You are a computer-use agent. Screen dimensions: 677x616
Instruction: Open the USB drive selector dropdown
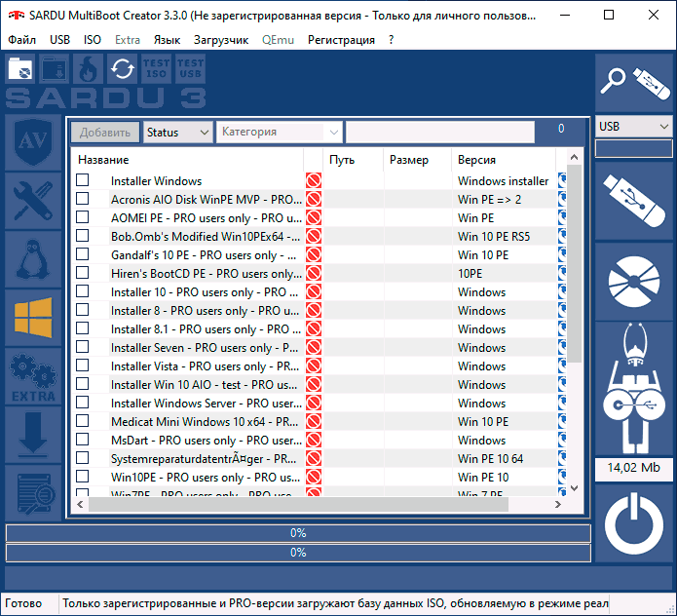click(x=634, y=127)
